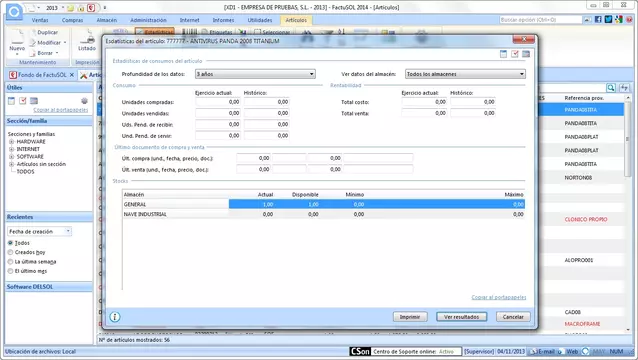
Task: Expand the HARDWARE tree node
Action: coord(11,142)
